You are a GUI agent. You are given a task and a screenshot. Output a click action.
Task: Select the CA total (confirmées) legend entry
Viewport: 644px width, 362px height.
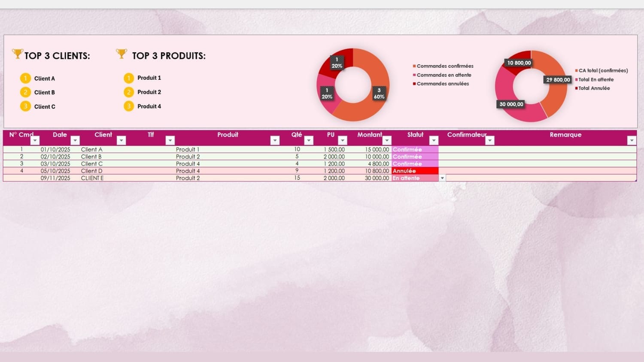pyautogui.click(x=601, y=70)
